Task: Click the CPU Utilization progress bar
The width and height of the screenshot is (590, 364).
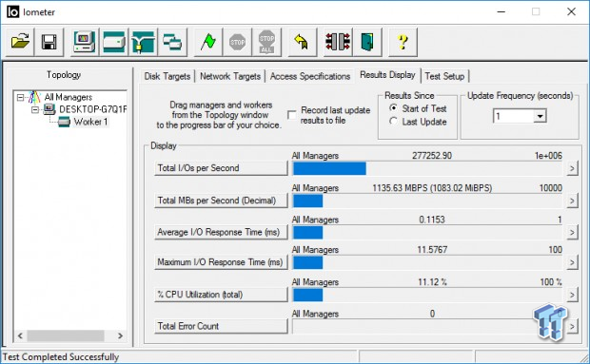Action: (427, 296)
